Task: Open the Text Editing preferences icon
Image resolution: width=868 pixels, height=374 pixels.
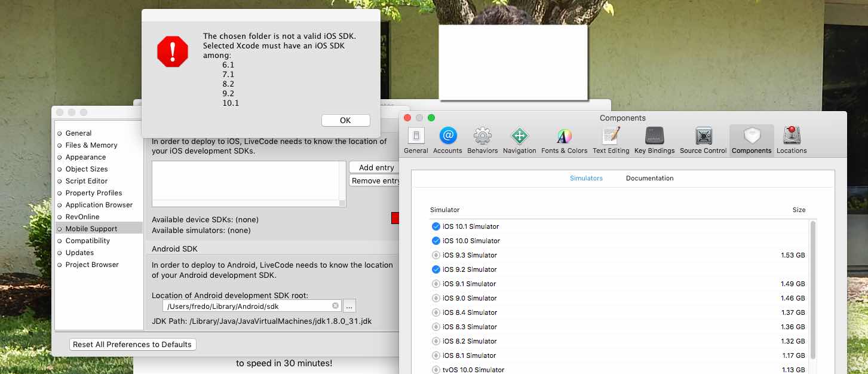Action: (611, 137)
